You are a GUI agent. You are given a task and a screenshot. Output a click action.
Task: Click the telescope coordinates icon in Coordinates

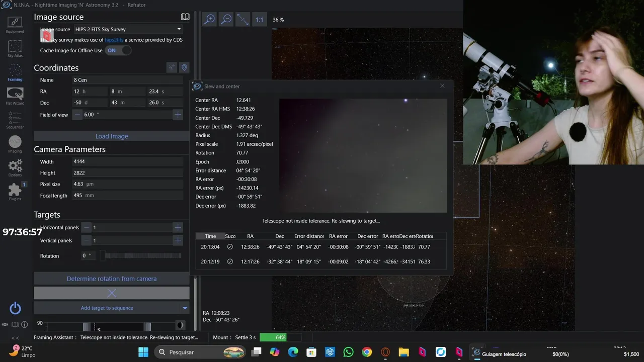click(x=172, y=67)
